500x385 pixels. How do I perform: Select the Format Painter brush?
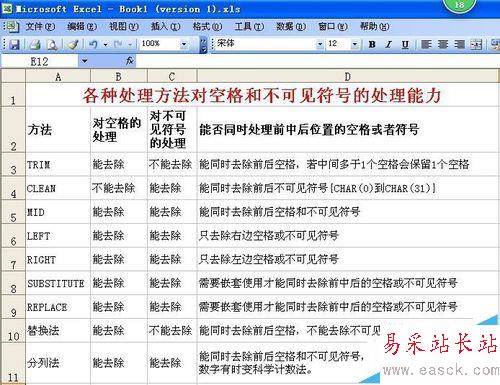(x=72, y=44)
